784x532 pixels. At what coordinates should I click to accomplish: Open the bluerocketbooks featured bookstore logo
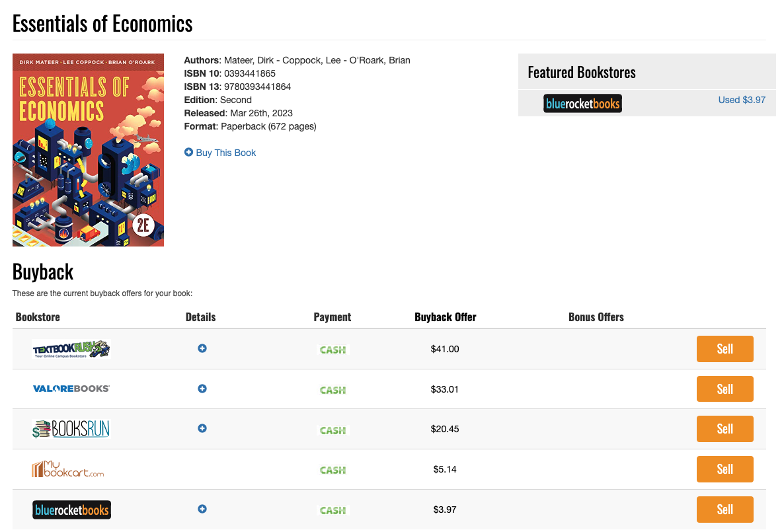(582, 103)
